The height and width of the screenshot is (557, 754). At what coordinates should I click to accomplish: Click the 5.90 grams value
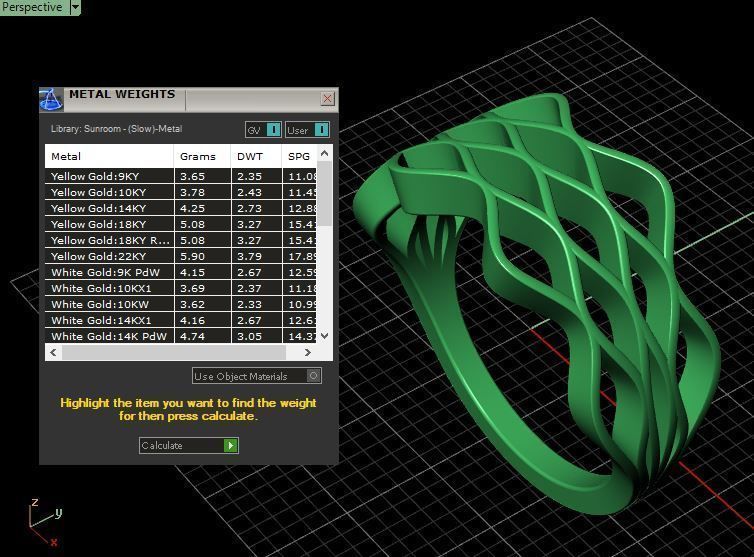(x=192, y=256)
